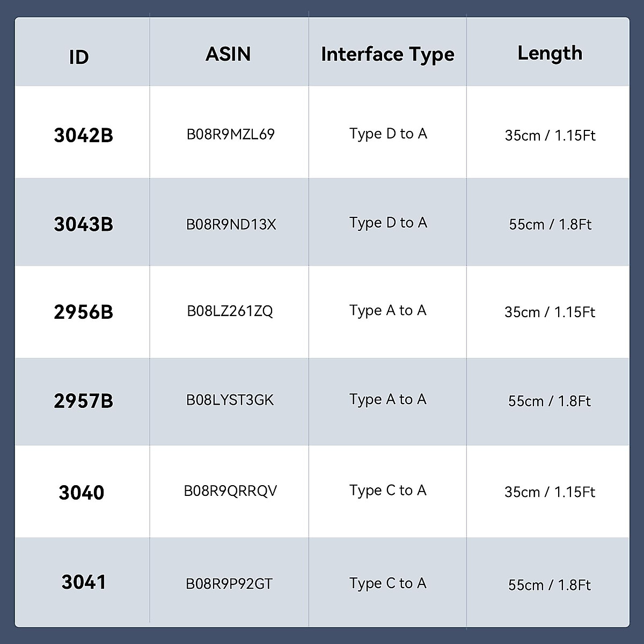Click the Length column header
The image size is (644, 644).
550,53
